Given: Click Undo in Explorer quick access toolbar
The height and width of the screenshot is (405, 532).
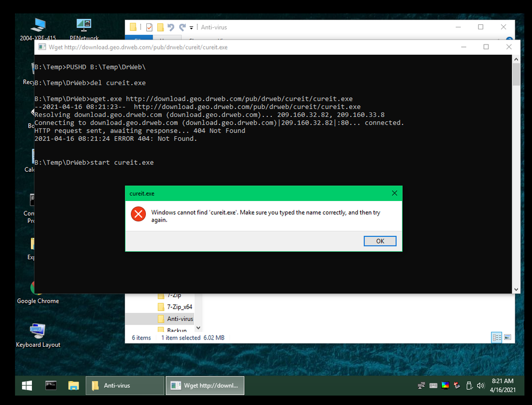Looking at the screenshot, I should click(x=171, y=27).
